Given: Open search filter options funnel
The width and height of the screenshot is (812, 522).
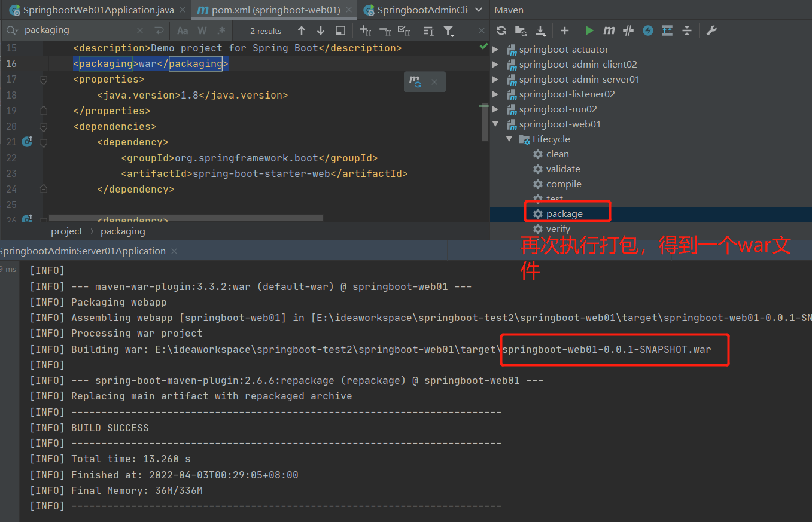Looking at the screenshot, I should 449,30.
